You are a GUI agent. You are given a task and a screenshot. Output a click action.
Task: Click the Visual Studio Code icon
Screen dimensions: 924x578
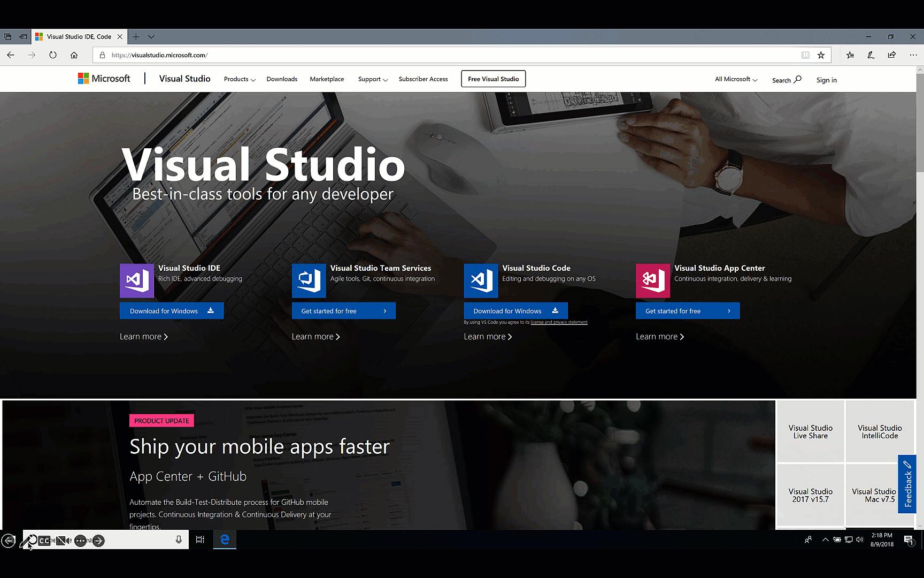tap(481, 280)
